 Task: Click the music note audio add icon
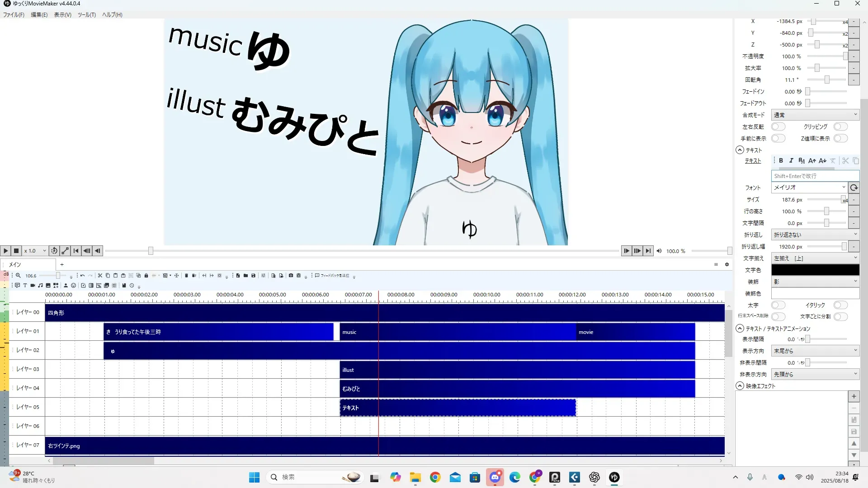[x=40, y=286]
